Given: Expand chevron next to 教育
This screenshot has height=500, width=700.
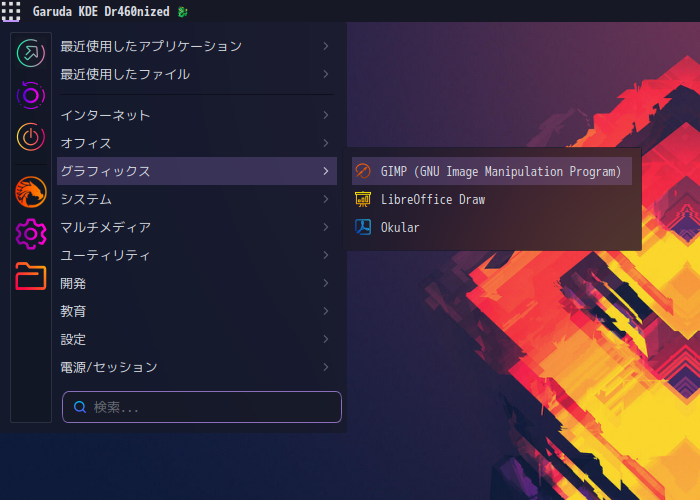Looking at the screenshot, I should click(326, 311).
